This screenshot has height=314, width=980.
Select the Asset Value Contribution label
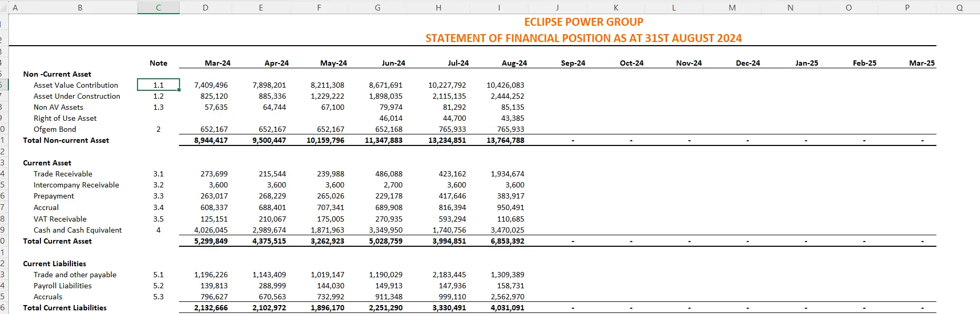point(76,85)
